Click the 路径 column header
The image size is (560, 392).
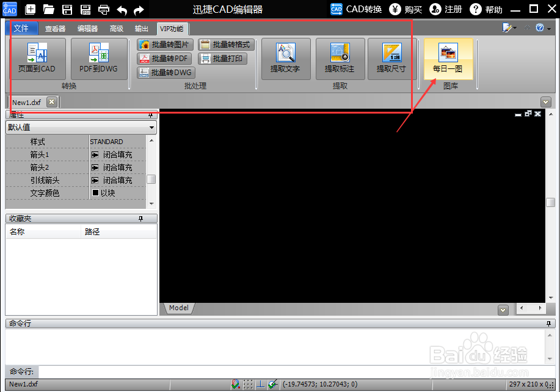(119, 231)
